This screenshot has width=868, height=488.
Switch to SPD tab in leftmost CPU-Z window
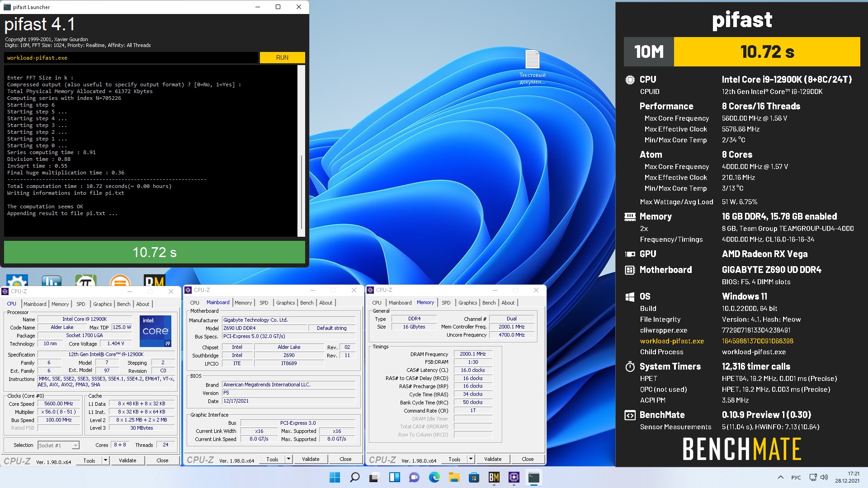tap(80, 304)
